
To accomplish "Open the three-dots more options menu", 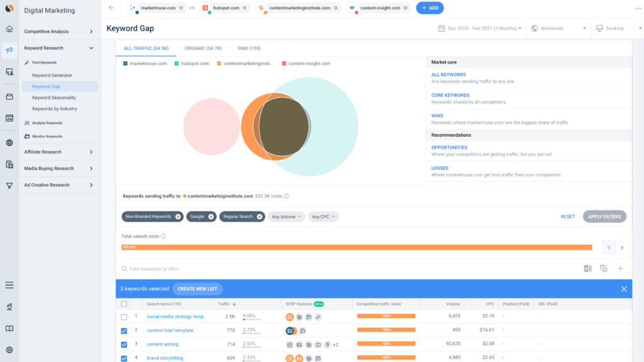I will point(638,8).
